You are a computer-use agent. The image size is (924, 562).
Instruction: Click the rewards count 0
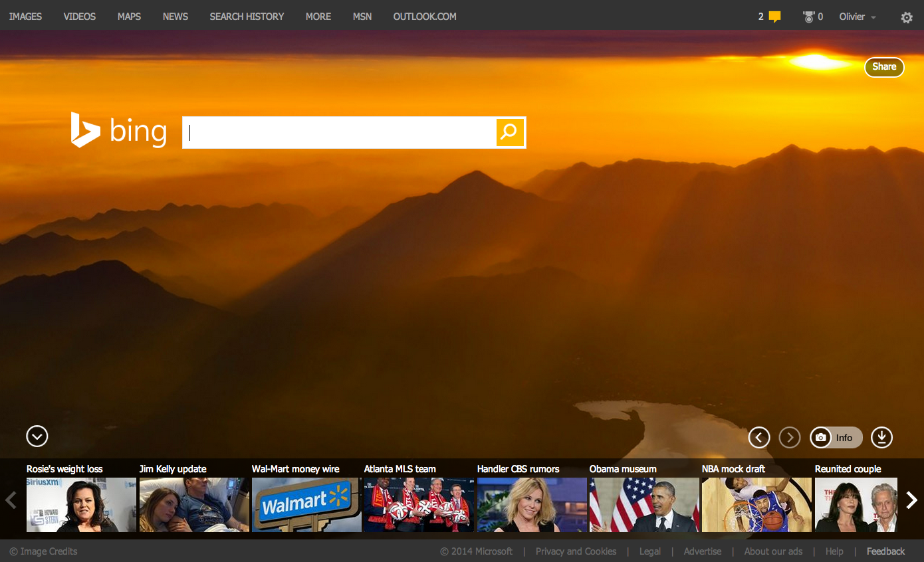pos(820,17)
